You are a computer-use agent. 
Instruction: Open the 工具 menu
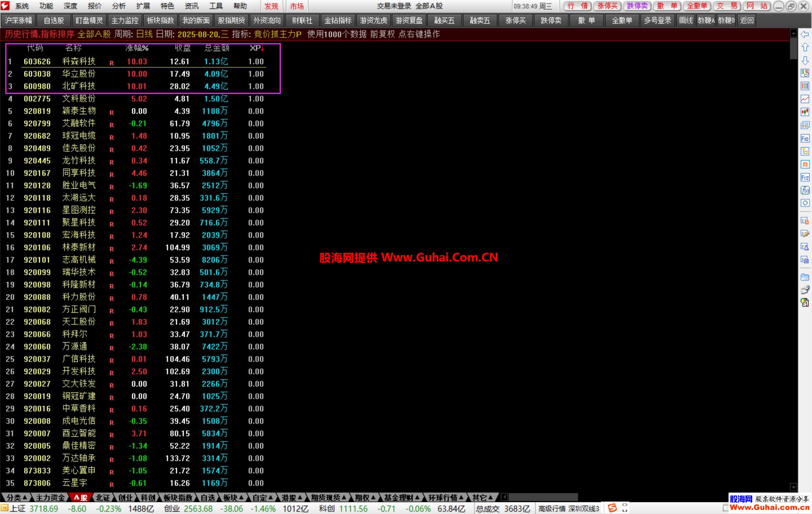(x=216, y=6)
